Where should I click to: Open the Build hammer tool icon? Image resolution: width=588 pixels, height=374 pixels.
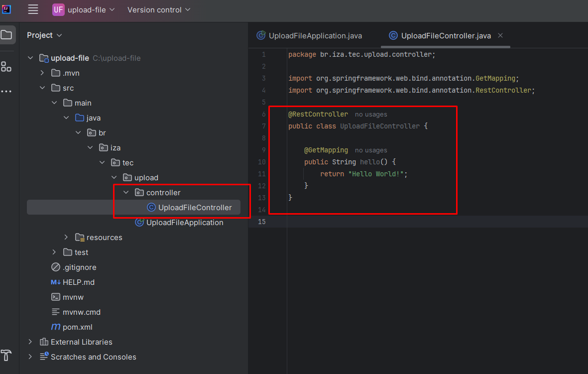(x=6, y=355)
